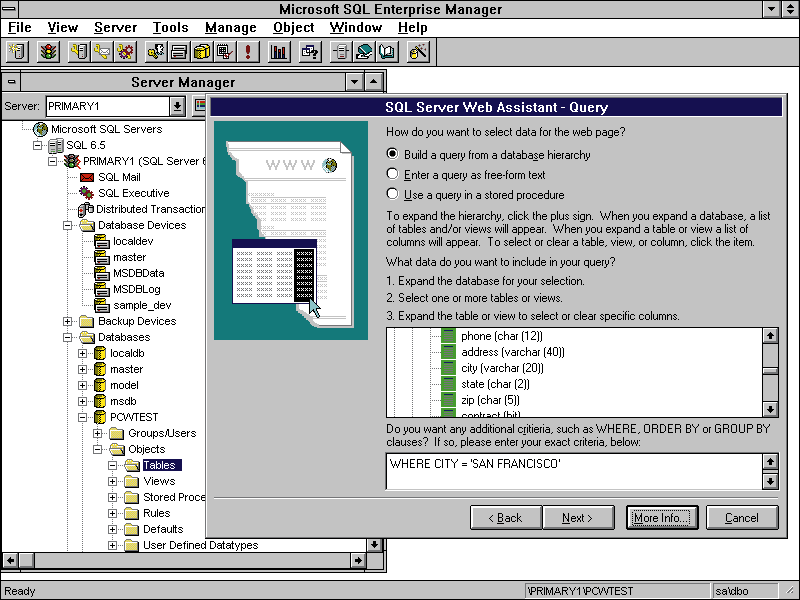Screen dimensions: 800x600
Task: Select the state (char (2)) column
Action: coord(495,384)
